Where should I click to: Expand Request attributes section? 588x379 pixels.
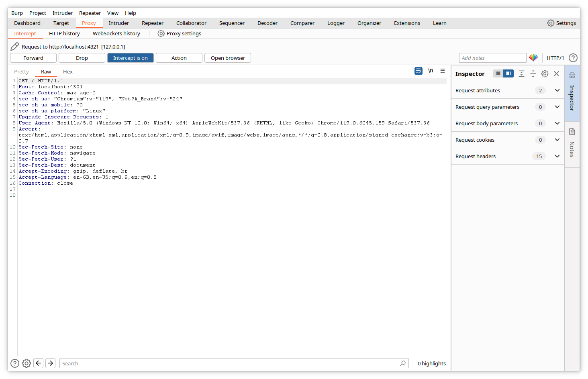(557, 91)
